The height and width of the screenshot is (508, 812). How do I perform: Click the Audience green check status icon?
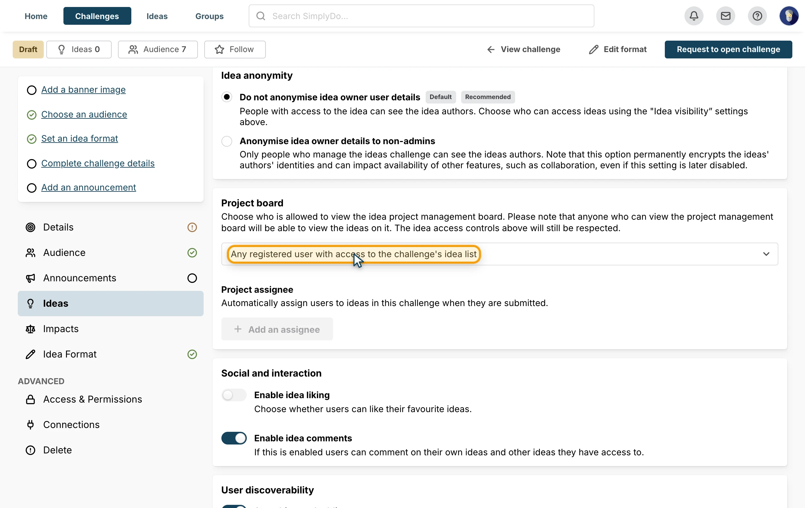coord(192,253)
